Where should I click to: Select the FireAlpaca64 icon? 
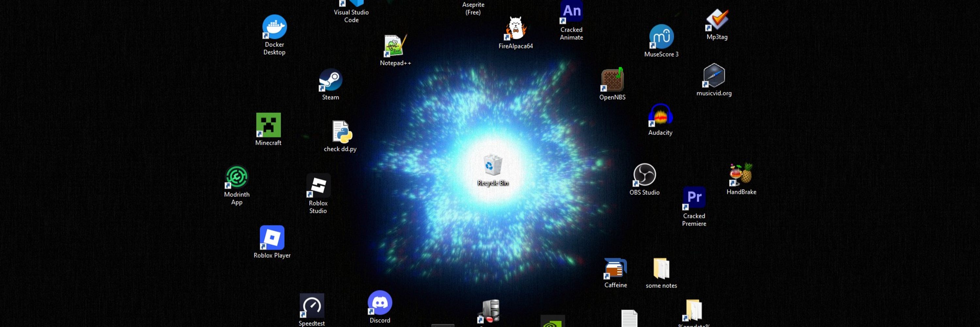[515, 28]
